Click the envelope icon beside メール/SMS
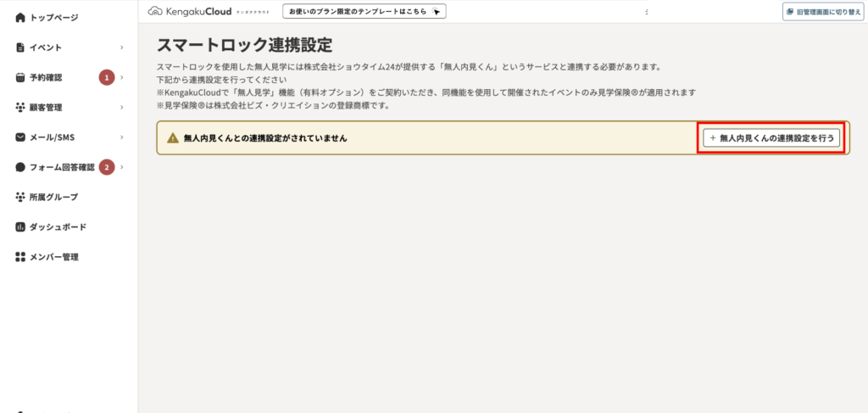This screenshot has width=868, height=413. [20, 137]
